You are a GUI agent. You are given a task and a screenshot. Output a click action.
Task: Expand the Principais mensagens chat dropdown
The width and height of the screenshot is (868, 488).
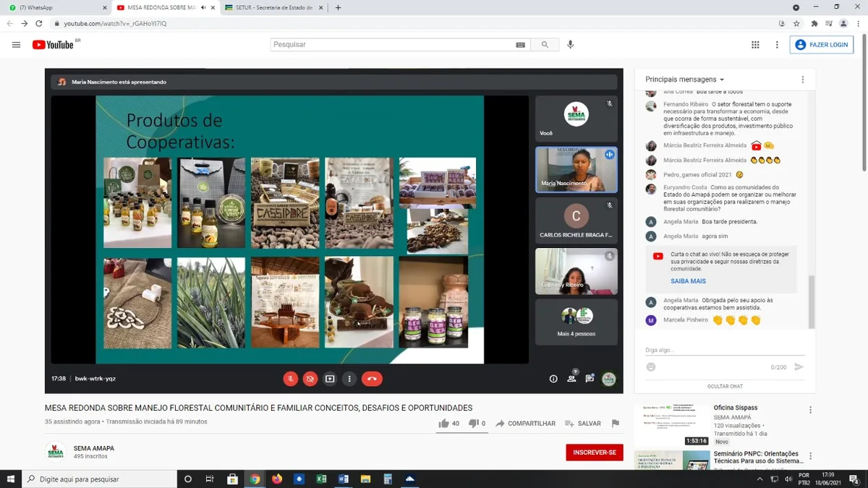click(x=684, y=80)
